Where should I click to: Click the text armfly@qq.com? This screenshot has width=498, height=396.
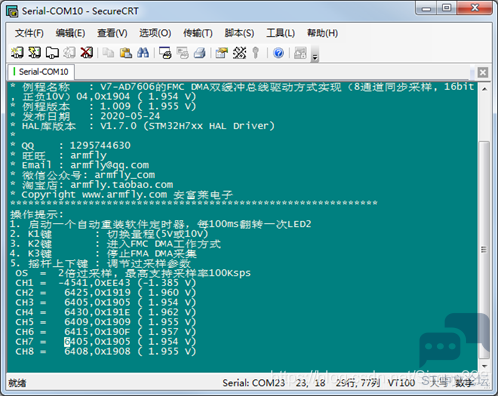click(x=109, y=165)
